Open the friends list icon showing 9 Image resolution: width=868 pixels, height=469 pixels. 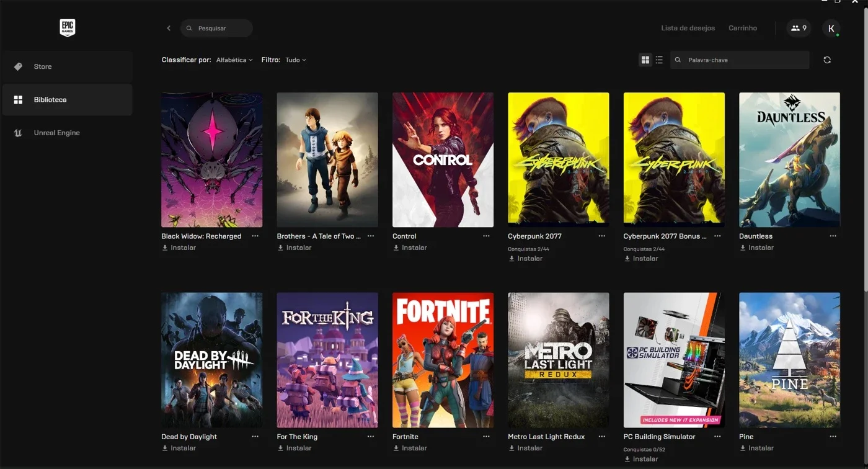(x=799, y=28)
